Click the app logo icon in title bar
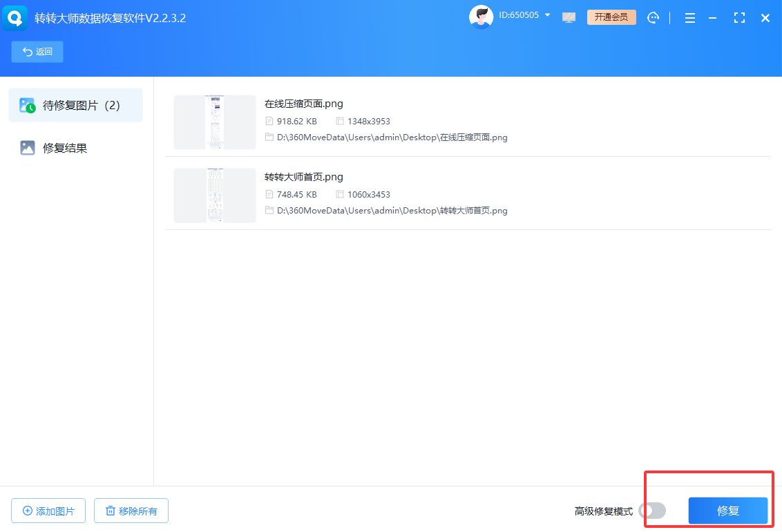 click(15, 17)
